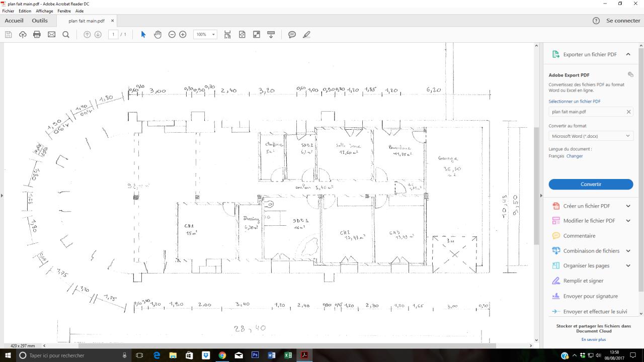Fit one full page in window
This screenshot has width=644, height=362.
(242, 34)
